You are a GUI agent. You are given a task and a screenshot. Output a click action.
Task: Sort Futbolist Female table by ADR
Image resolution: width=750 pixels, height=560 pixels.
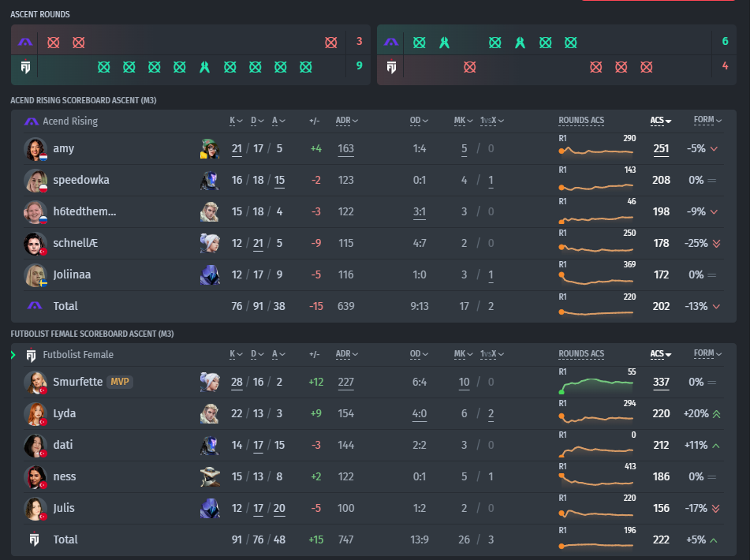tap(347, 354)
